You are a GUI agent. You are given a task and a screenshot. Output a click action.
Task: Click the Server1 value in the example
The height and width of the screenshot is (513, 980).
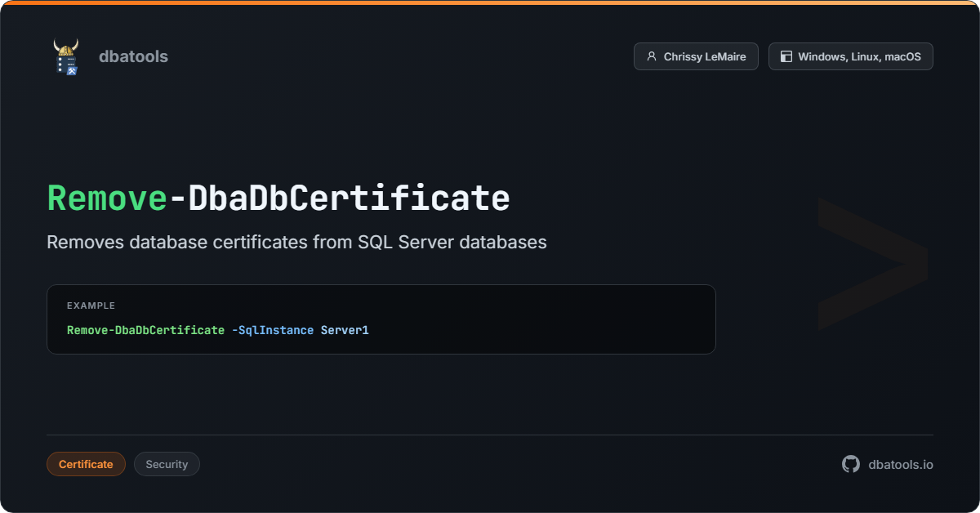coord(345,330)
